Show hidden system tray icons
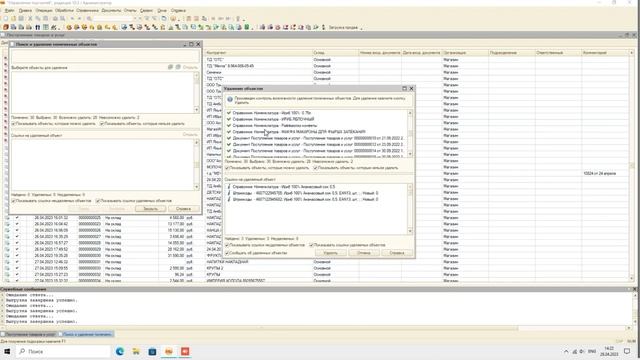 click(566, 351)
